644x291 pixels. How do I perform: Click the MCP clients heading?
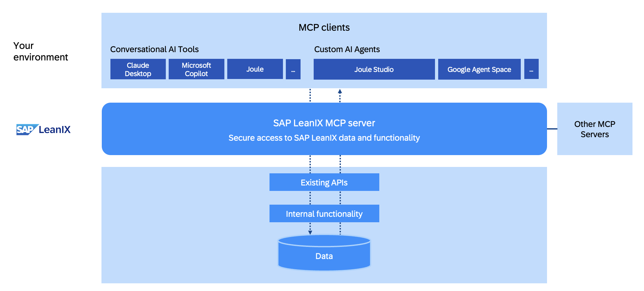point(324,28)
